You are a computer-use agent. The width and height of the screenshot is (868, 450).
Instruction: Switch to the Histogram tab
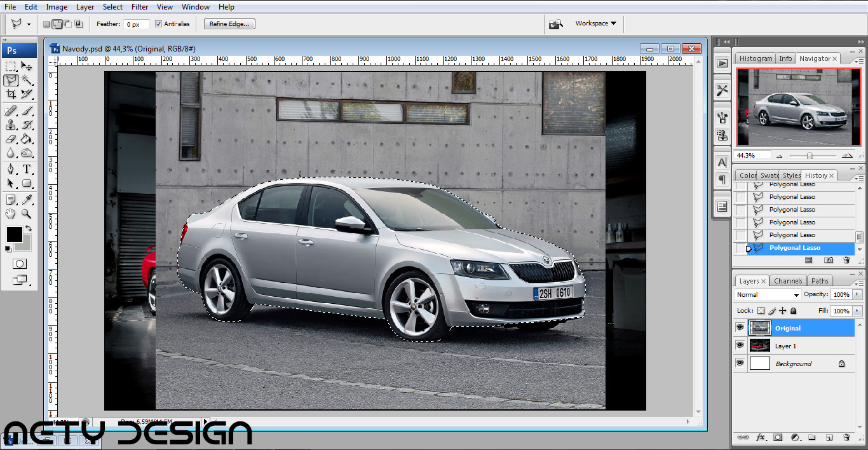click(756, 58)
